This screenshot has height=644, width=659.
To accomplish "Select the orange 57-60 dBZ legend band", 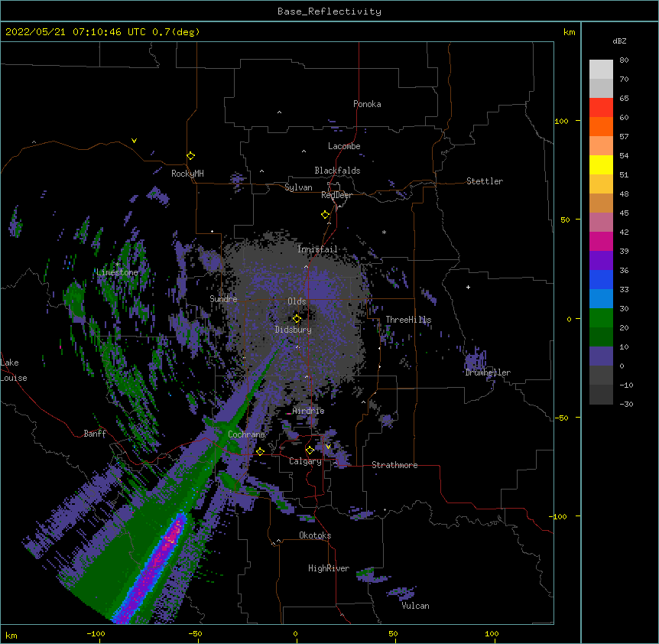I will tap(601, 126).
